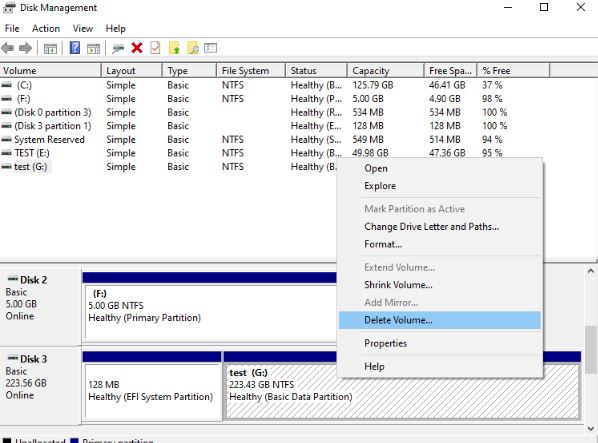Image resolution: width=598 pixels, height=443 pixels.
Task: Click the 47.36 GB free space cell
Action: [447, 153]
